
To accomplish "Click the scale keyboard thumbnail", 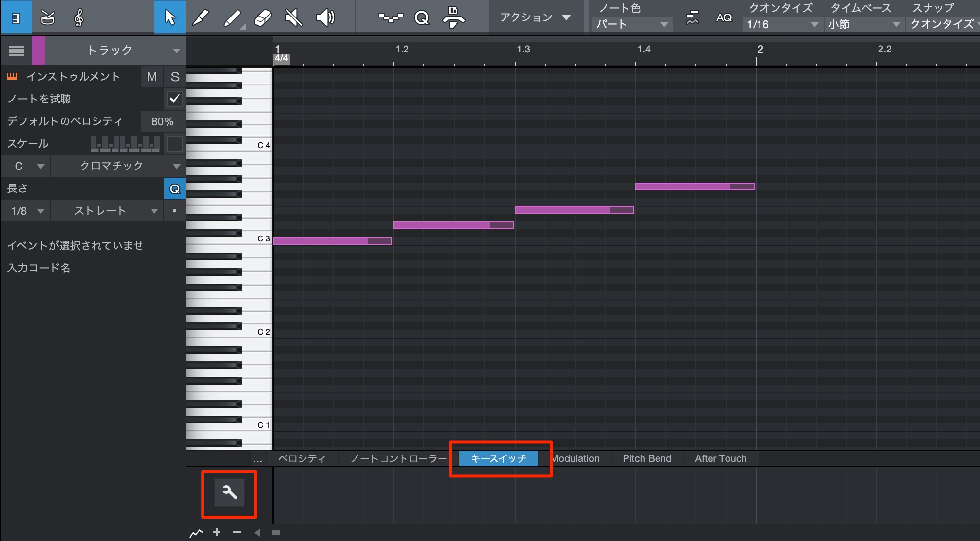I will [126, 144].
